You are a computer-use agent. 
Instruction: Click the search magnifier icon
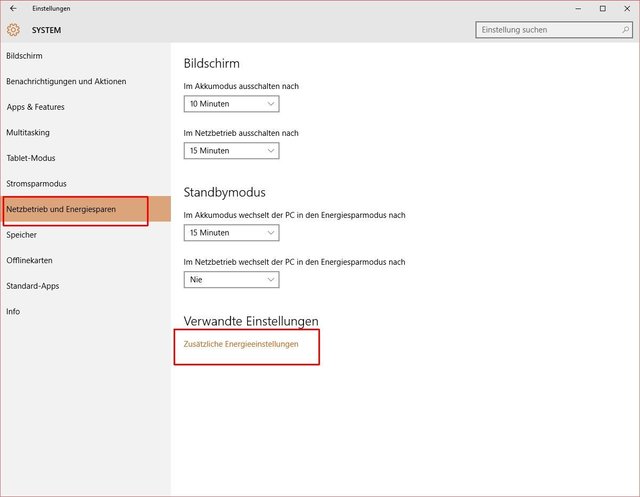point(625,30)
